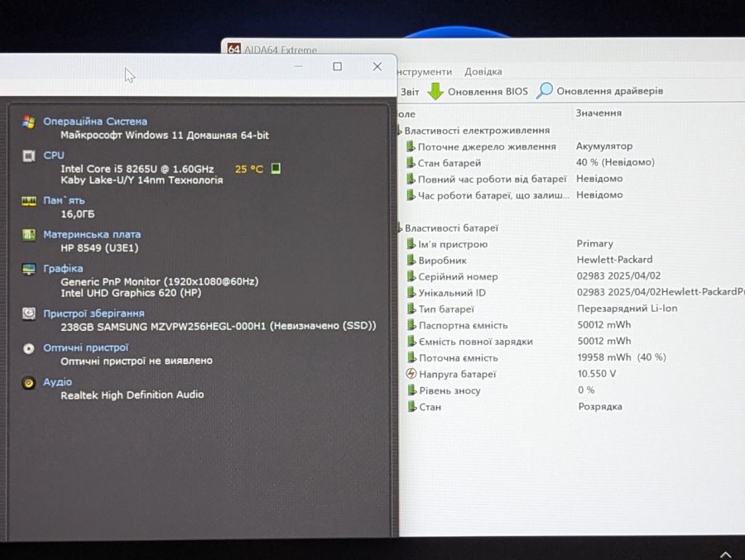Open the Аудіо section link
This screenshot has width=745, height=560.
pos(57,382)
